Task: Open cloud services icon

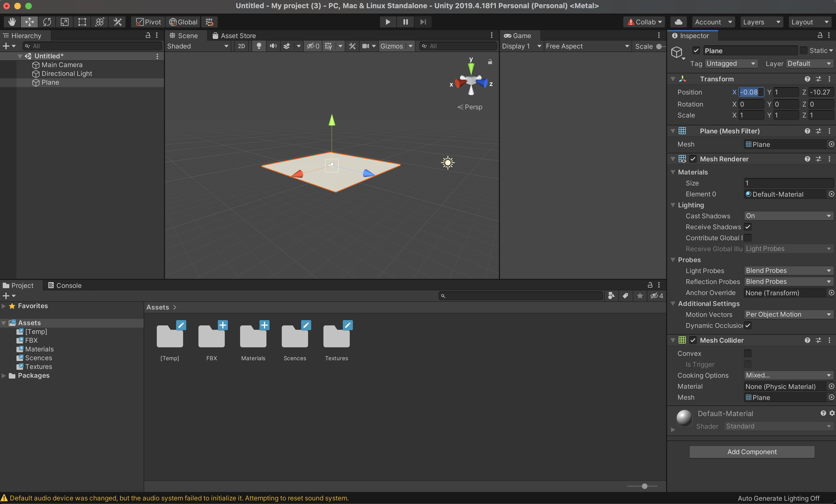Action: point(678,22)
